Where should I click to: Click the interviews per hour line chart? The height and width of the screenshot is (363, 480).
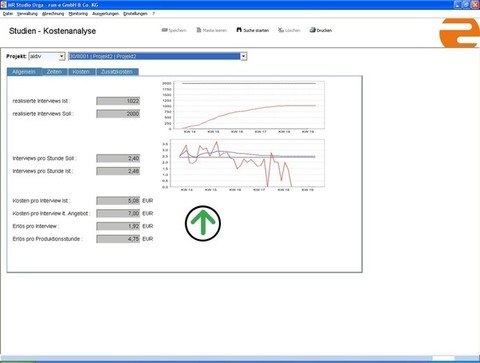(x=243, y=165)
